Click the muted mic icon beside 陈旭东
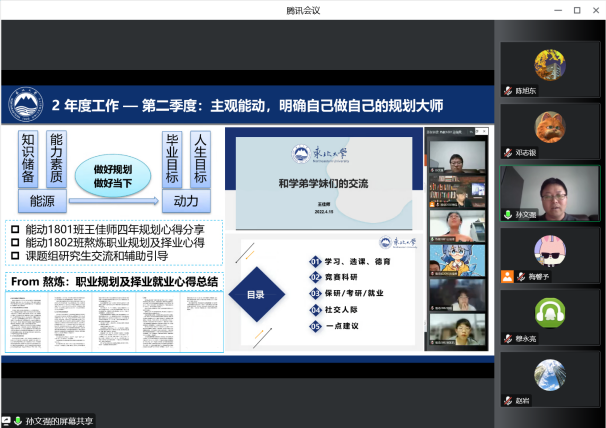Viewport: 606px width, 428px height. pyautogui.click(x=508, y=91)
